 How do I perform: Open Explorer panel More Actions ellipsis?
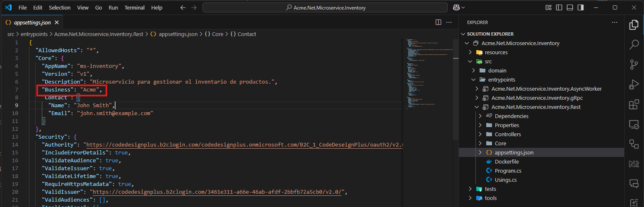point(614,22)
